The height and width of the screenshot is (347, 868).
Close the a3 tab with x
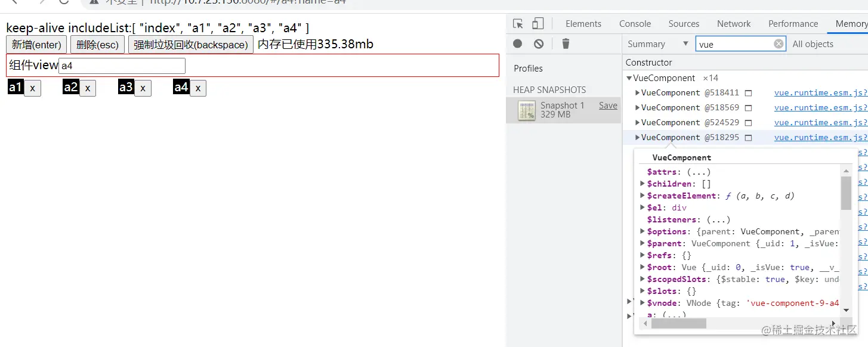[x=143, y=88]
